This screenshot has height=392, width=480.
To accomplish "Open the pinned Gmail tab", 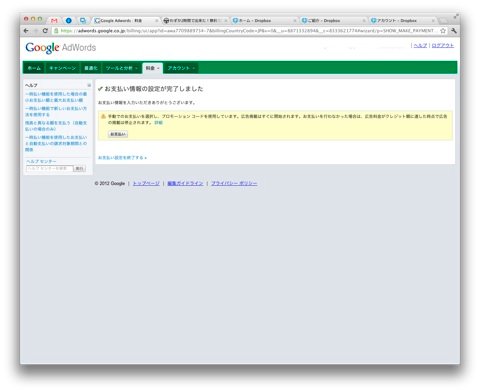I will [x=54, y=21].
